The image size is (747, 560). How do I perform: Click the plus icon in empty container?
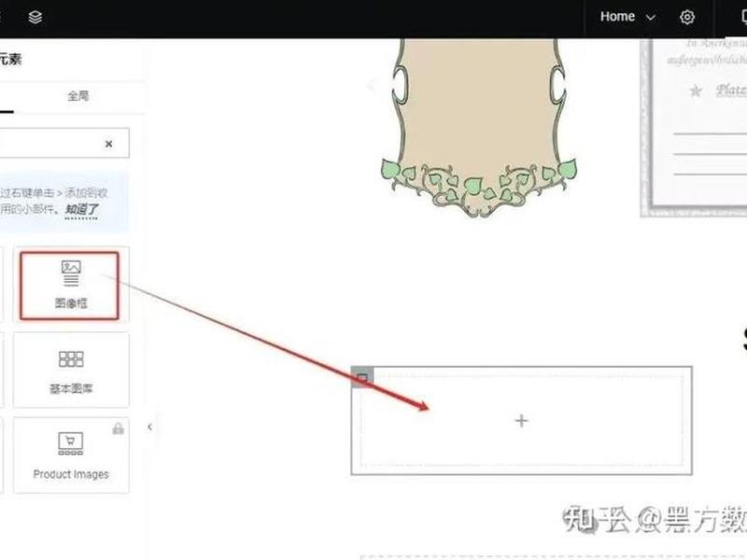(521, 421)
